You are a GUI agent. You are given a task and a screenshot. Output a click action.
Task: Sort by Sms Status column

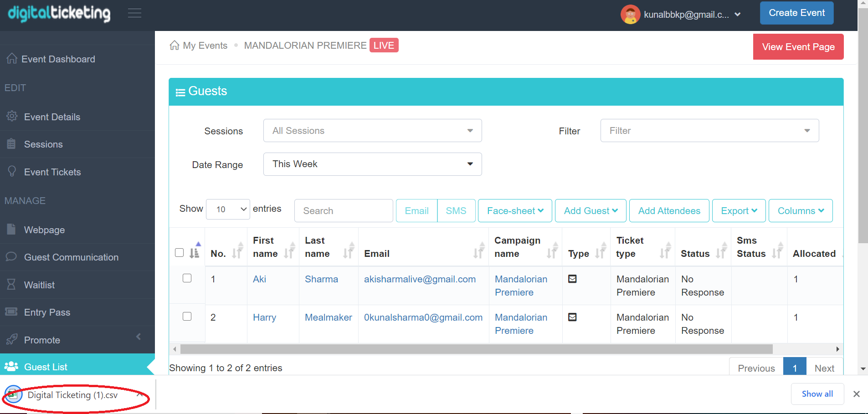(x=777, y=250)
